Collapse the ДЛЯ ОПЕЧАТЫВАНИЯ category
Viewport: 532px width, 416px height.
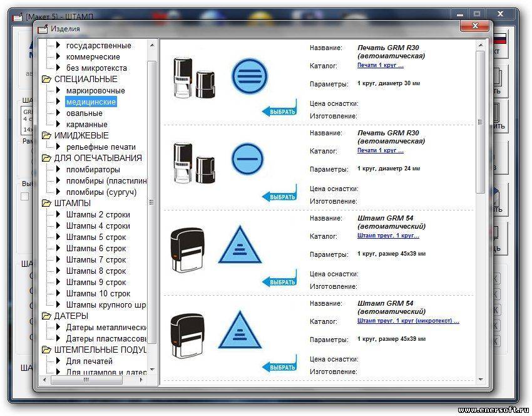coord(46,159)
